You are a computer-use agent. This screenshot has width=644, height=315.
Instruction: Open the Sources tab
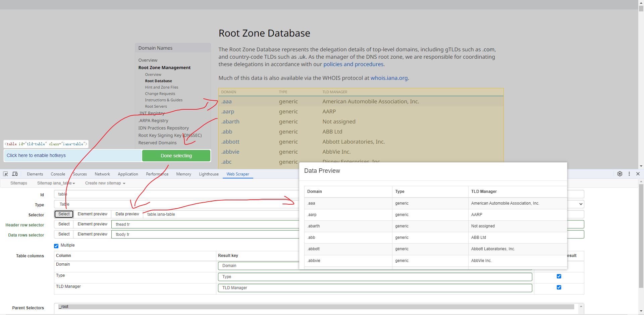pyautogui.click(x=80, y=174)
